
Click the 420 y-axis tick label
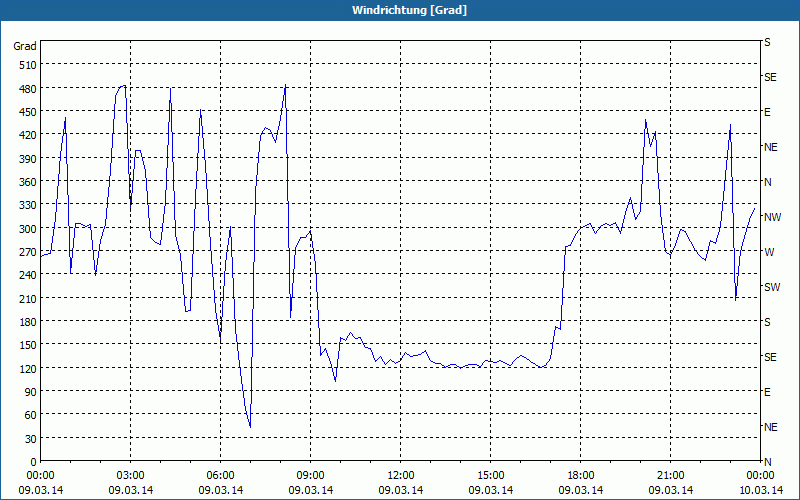[28, 135]
